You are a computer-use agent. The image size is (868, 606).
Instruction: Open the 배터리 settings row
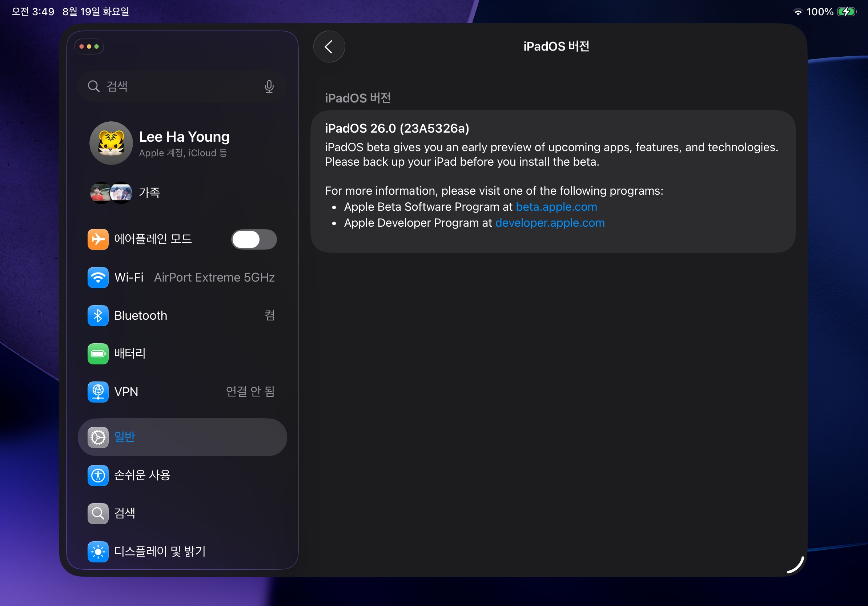tap(182, 353)
